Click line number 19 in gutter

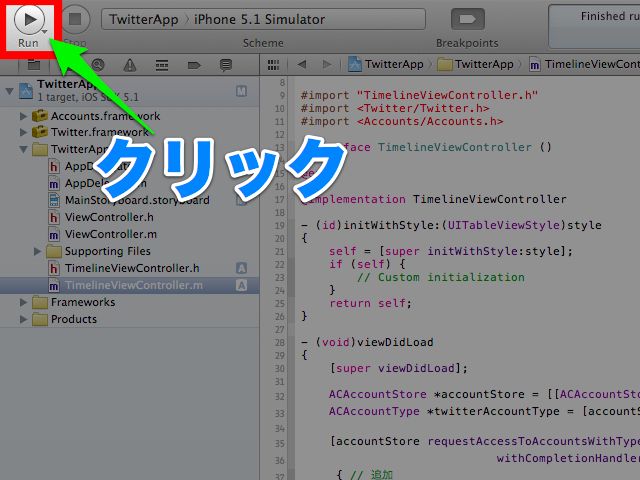[x=280, y=225]
